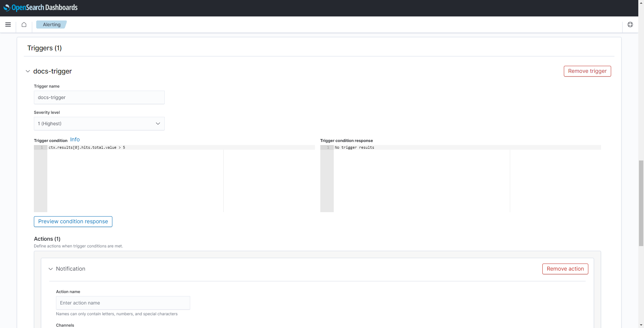Go to the home page icon
644x328 pixels.
24,25
